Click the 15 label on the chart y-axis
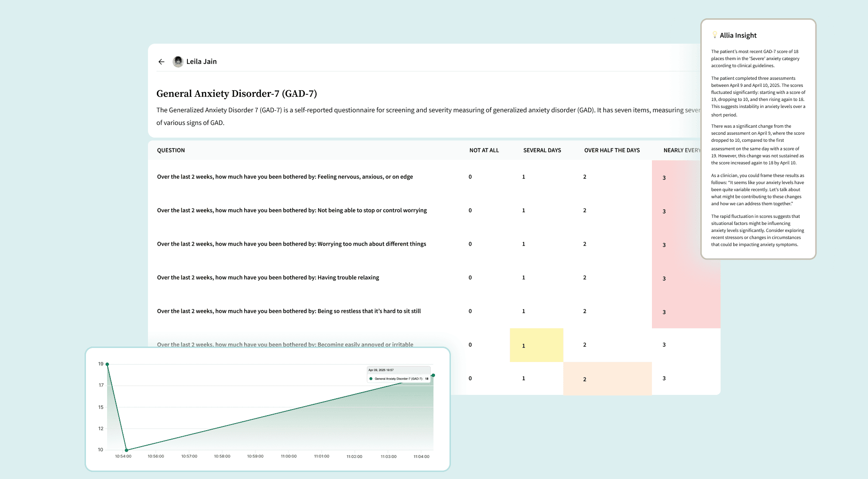The height and width of the screenshot is (479, 868). tap(101, 407)
